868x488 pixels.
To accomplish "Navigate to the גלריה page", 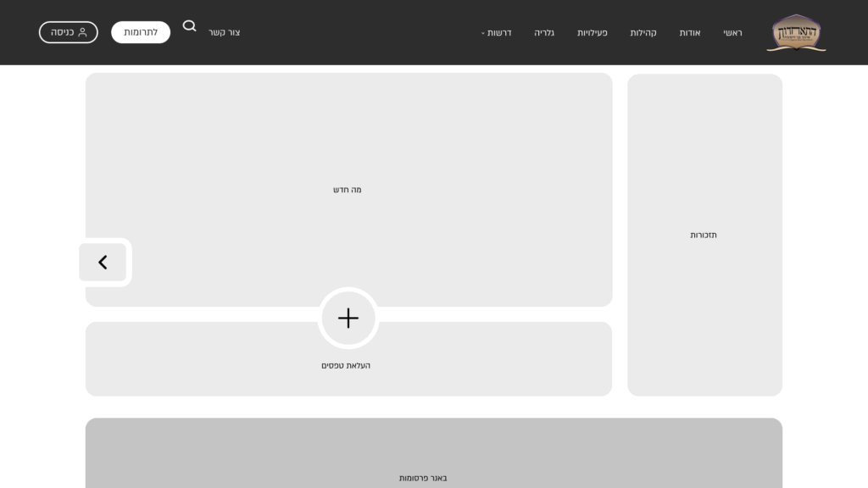I will tap(544, 33).
